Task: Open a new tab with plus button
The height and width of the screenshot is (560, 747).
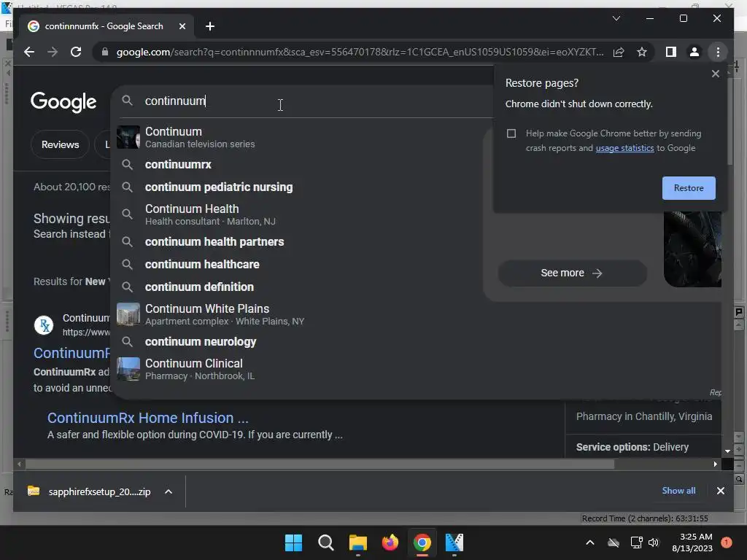Action: pyautogui.click(x=210, y=26)
